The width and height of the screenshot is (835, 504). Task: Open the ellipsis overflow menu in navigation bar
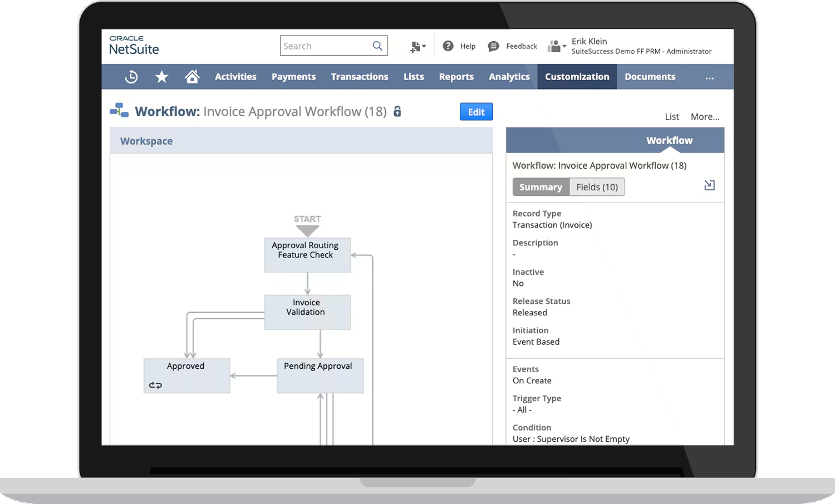[709, 78]
